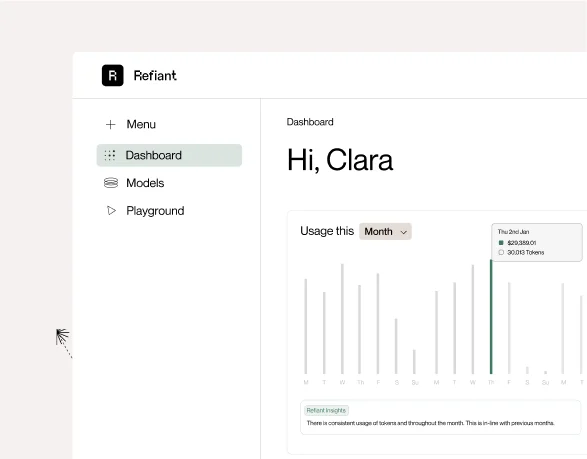Click the Refiant Insights tag

click(326, 410)
